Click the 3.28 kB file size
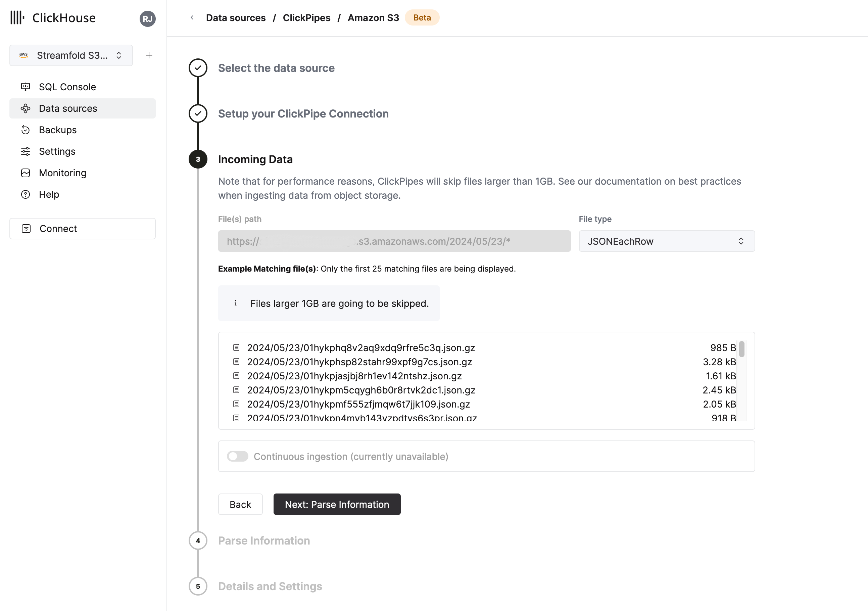Screen dimensions: 868x611 coord(719,362)
